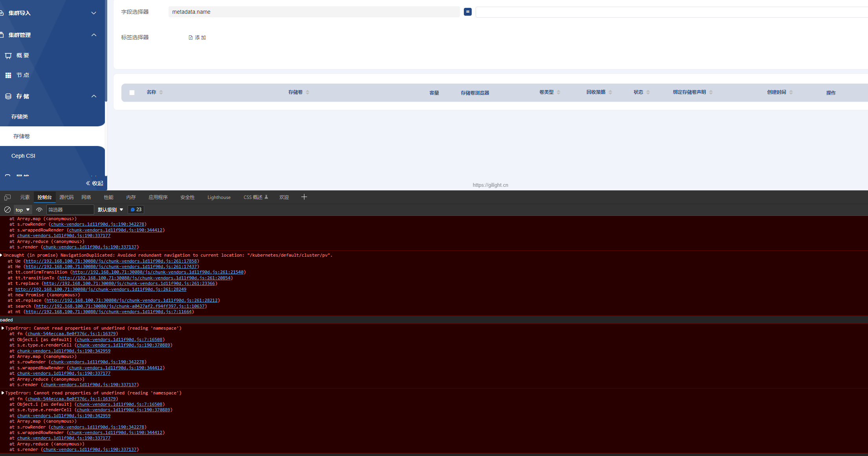Click the 筛选器 console filter field
This screenshot has width=868, height=456.
tap(70, 210)
